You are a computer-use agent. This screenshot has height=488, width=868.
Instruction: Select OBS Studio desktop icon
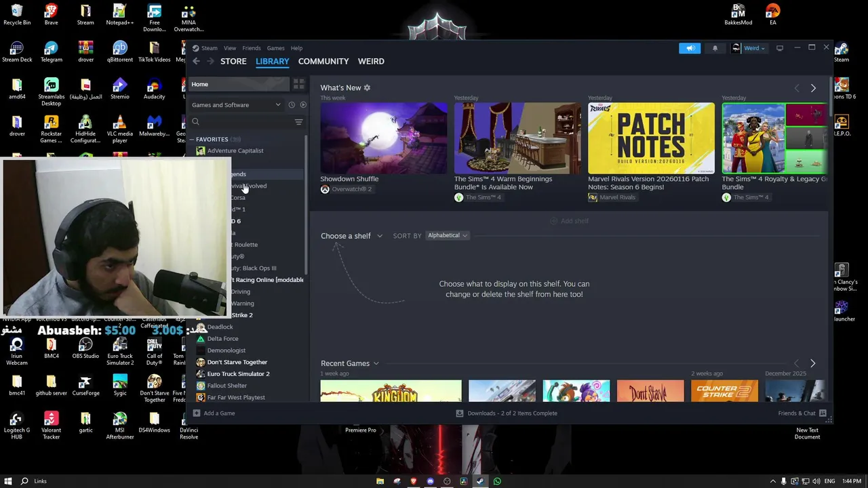[x=85, y=348]
